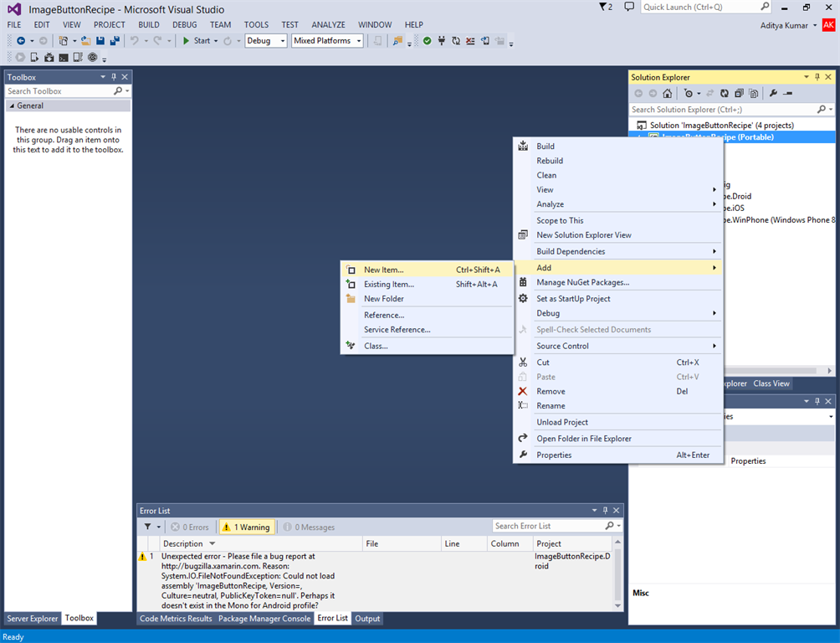Click the plug connect toolbar icon
The width and height of the screenshot is (840, 643).
pos(442,41)
